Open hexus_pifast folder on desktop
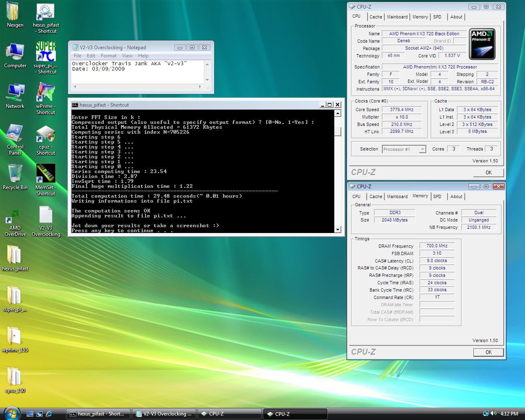This screenshot has width=525, height=420. 15,258
